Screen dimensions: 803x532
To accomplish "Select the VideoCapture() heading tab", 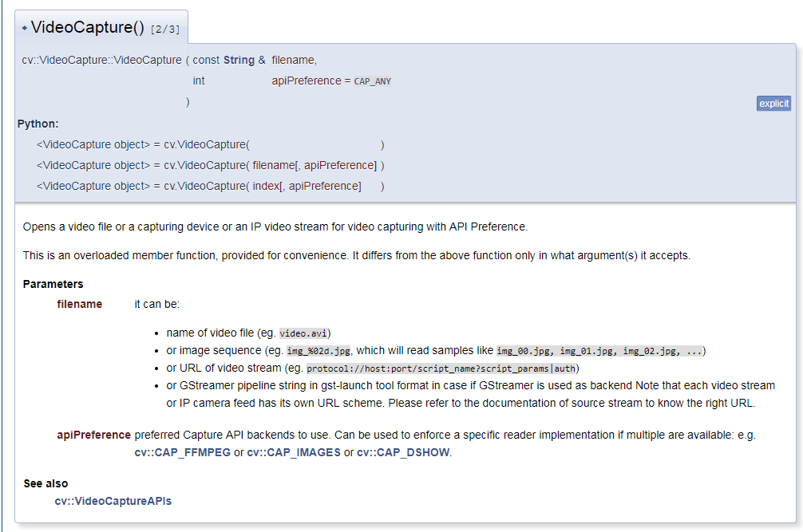I will click(101, 27).
